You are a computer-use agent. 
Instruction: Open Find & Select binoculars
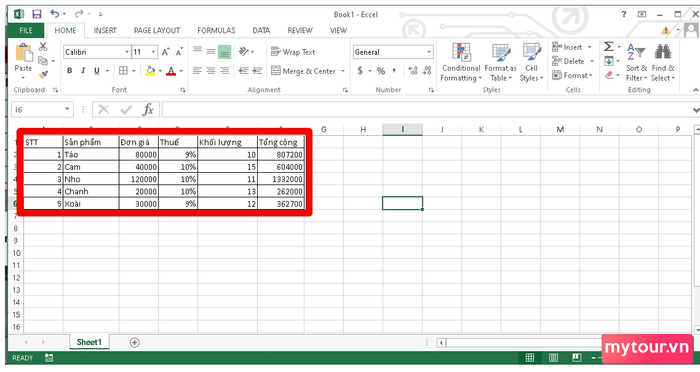click(662, 63)
